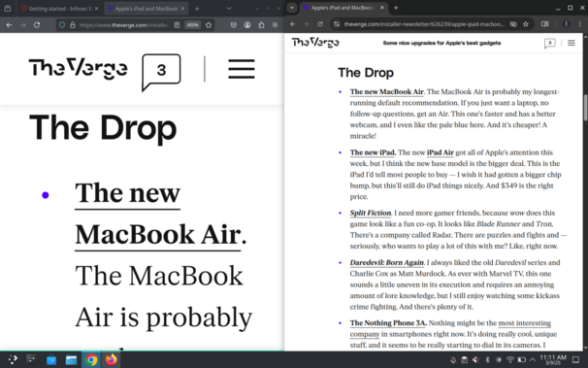Click the Firefox padlock site info icon
Screen dimensions: 588x368
pos(73,24)
